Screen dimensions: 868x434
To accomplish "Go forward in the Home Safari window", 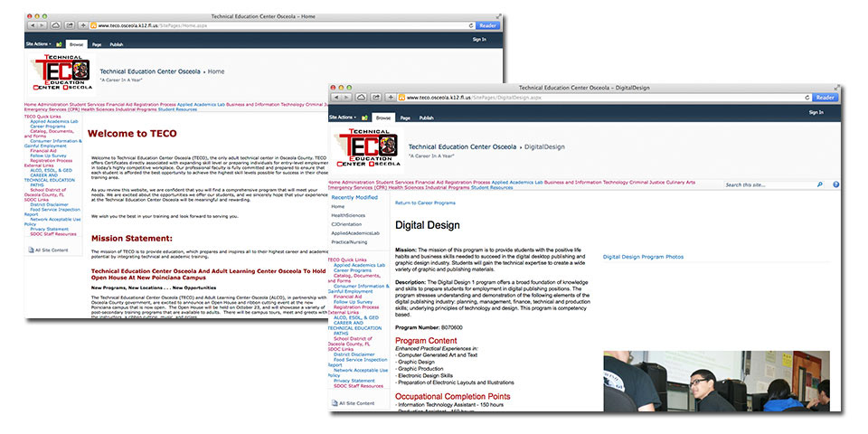I will coord(42,25).
